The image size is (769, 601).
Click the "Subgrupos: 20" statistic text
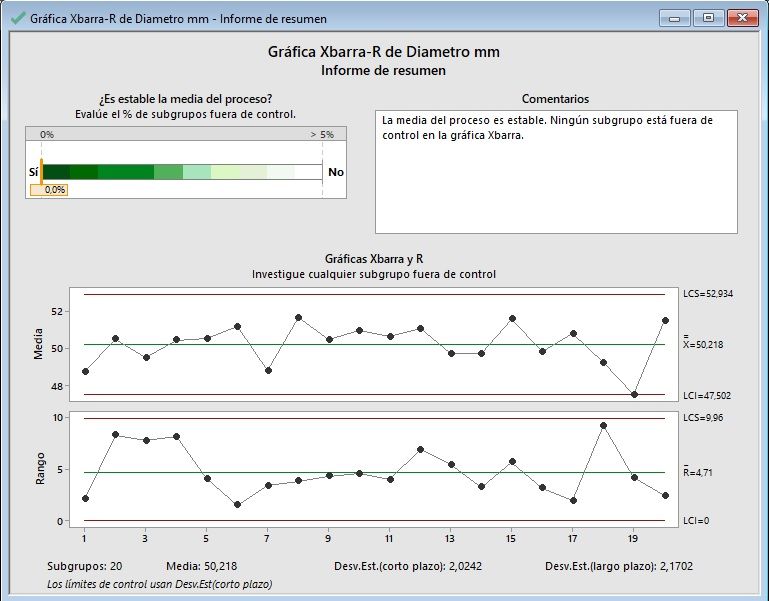point(84,566)
